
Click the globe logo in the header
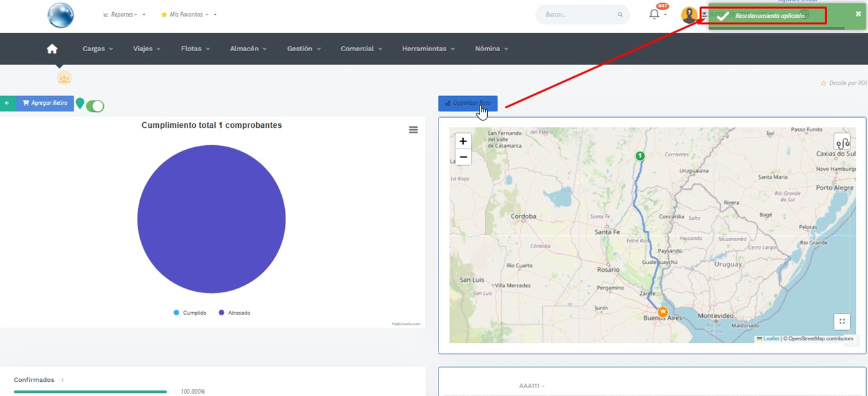click(61, 15)
